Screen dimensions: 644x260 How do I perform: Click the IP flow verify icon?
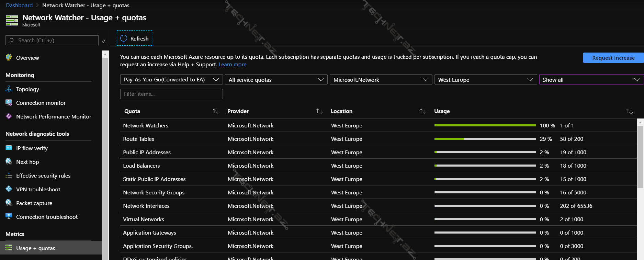9,148
